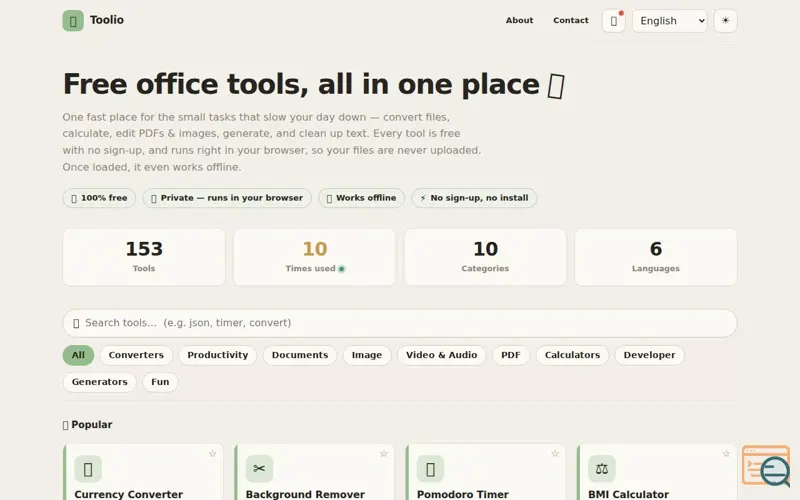Favorite the BMI Calculator with its star
This screenshot has width=800, height=500.
click(x=726, y=454)
